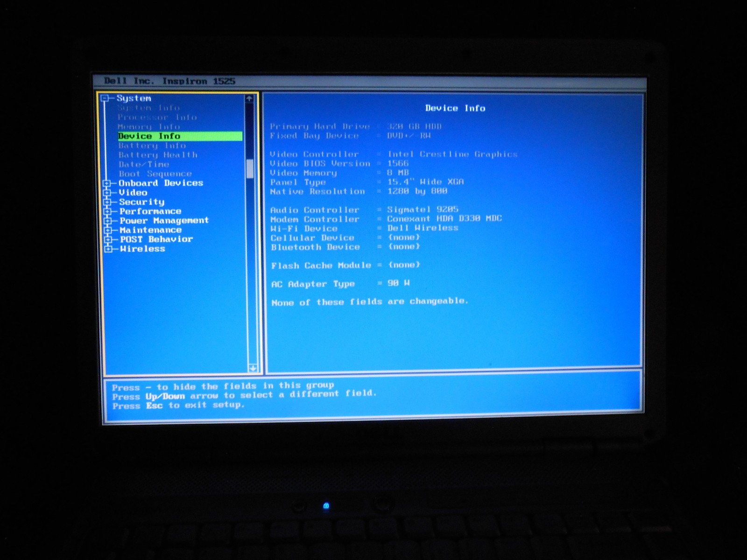
Task: Collapse the System tree group
Action: pyautogui.click(x=105, y=98)
